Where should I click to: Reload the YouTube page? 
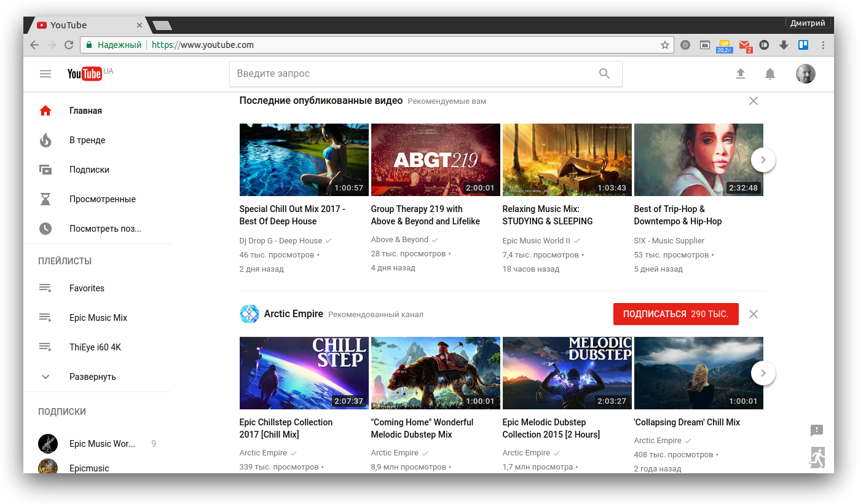[x=69, y=45]
